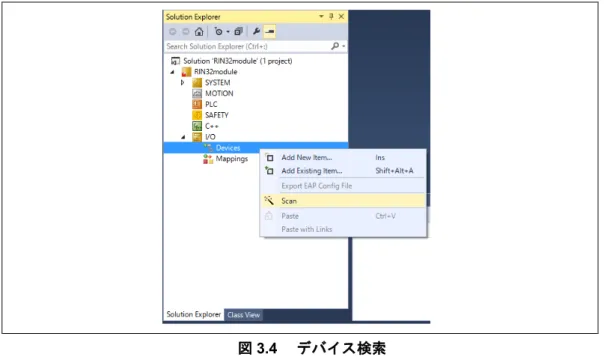Click Paste with Links menu entry
Viewport: 604px width, 363px height.
[343, 229]
